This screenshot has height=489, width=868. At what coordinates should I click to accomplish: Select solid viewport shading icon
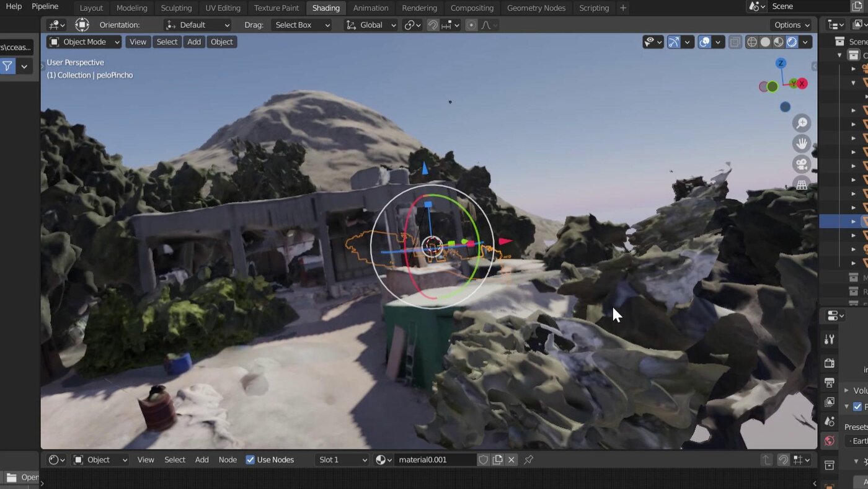765,42
